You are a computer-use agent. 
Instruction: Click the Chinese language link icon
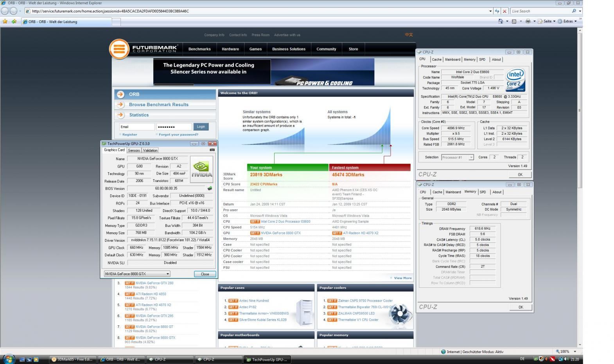pyautogui.click(x=409, y=35)
